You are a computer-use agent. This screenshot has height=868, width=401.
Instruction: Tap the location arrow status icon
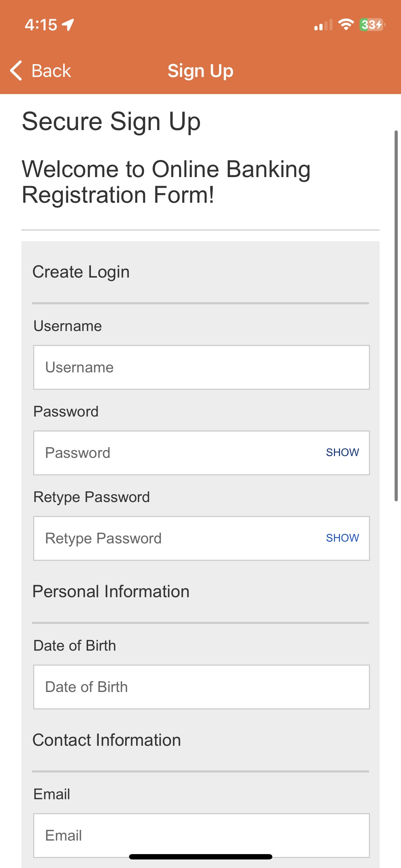coord(68,25)
